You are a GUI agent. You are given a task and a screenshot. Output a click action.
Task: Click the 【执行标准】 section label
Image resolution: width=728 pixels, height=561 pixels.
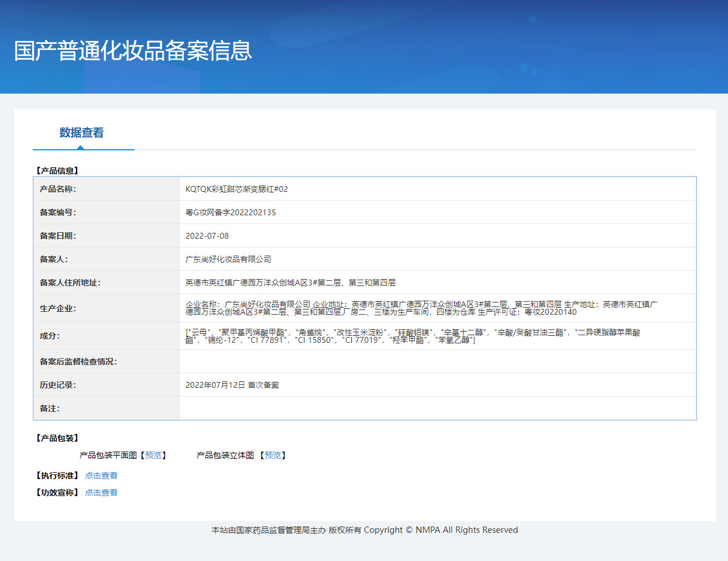tap(56, 475)
